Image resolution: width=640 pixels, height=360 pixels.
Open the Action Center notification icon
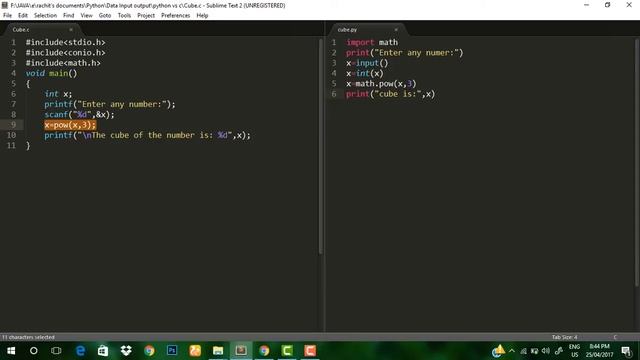point(627,351)
